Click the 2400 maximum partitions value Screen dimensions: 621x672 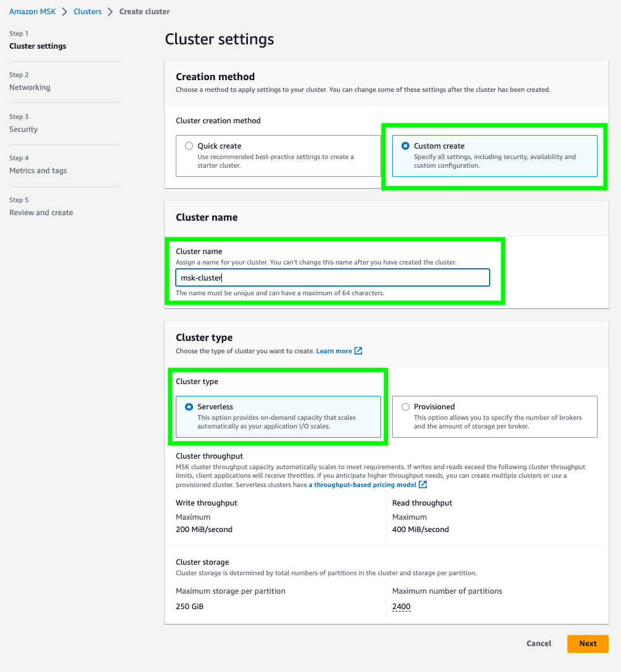401,607
